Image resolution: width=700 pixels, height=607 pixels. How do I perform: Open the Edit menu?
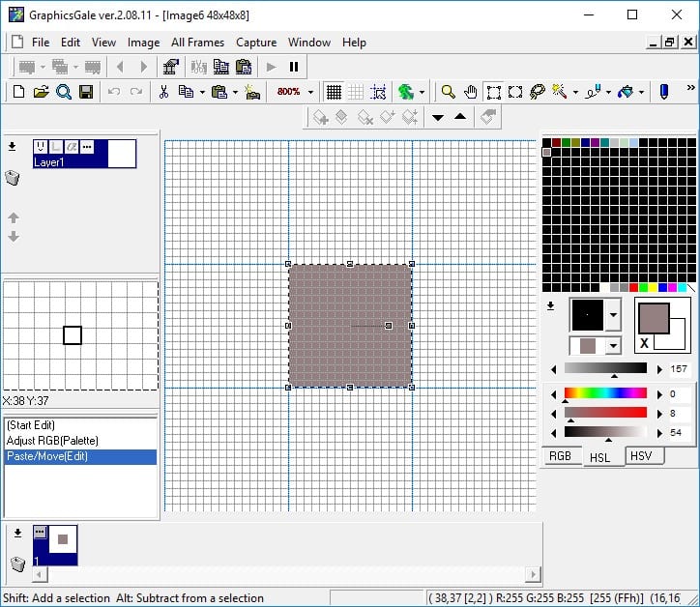tap(71, 43)
